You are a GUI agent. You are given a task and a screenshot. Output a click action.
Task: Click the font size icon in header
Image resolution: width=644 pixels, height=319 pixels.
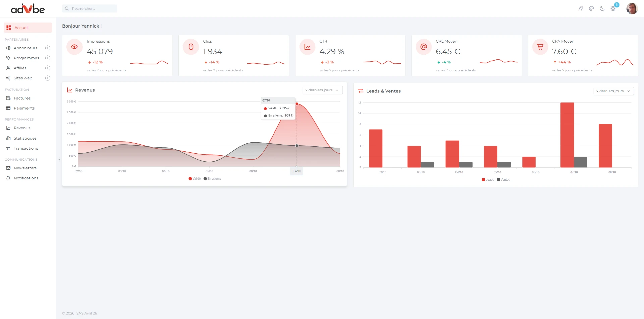tap(581, 9)
